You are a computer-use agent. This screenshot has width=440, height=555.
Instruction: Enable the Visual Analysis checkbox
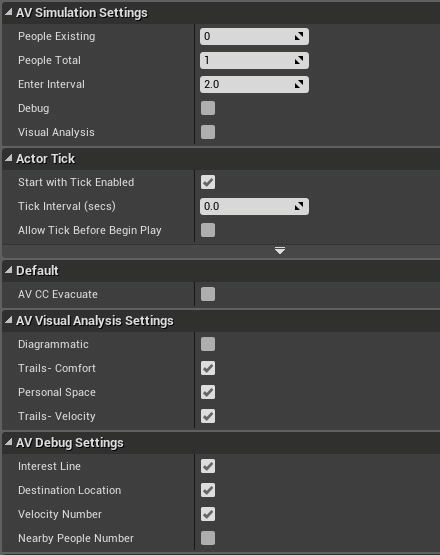pyautogui.click(x=208, y=132)
